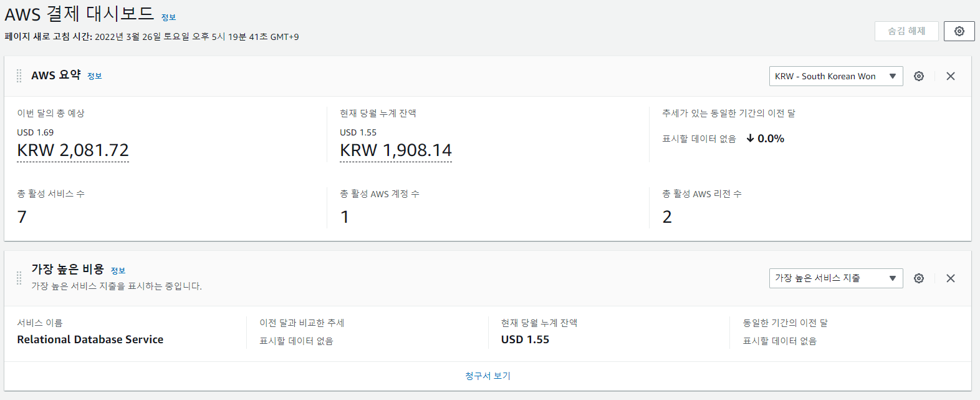Open the 가장 높은 비용 widget settings gear
Screen dimensions: 980x400
[918, 278]
